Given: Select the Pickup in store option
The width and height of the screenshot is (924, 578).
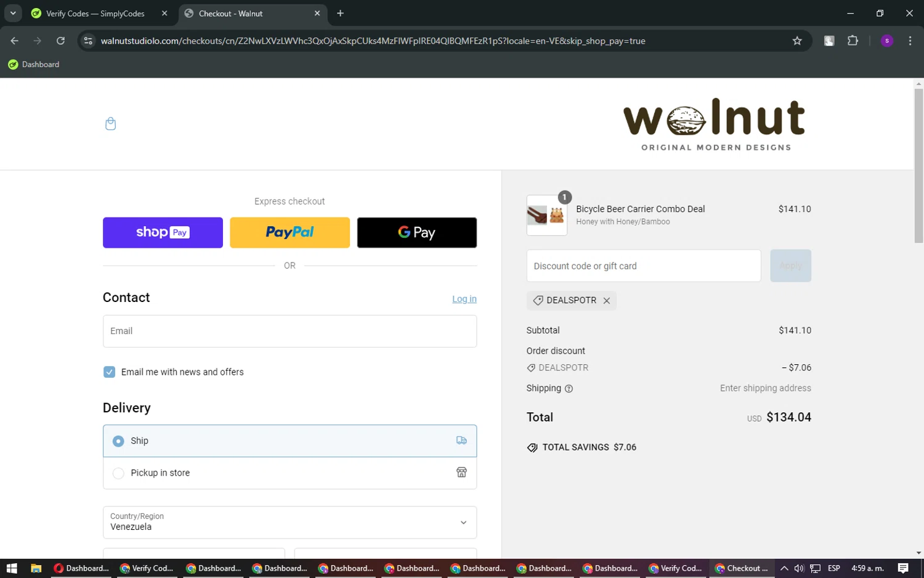Looking at the screenshot, I should 290,473.
